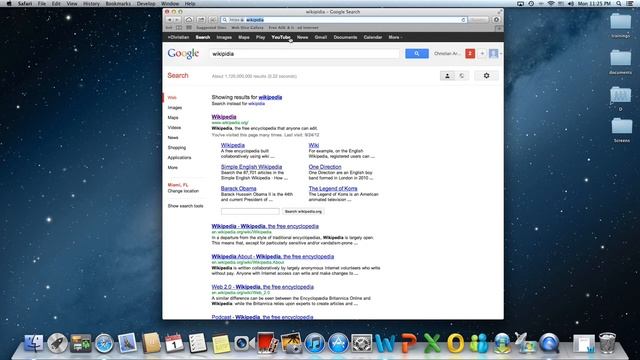This screenshot has height=360, width=640.
Task: Open Mission Control from the Dock
Action: pyautogui.click(x=81, y=343)
